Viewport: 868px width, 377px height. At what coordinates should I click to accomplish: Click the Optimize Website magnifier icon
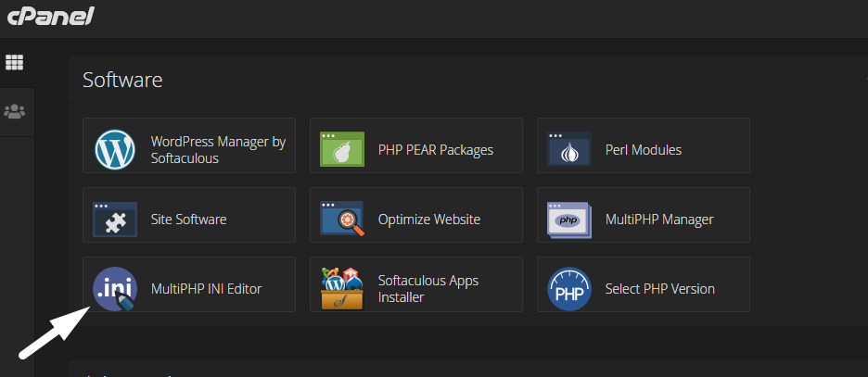342,219
